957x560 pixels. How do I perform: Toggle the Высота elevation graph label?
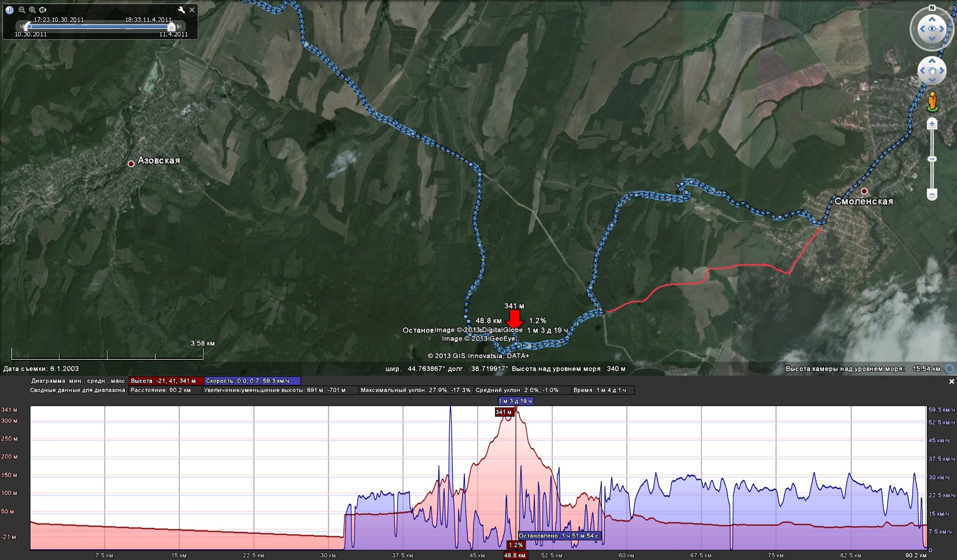tap(166, 381)
